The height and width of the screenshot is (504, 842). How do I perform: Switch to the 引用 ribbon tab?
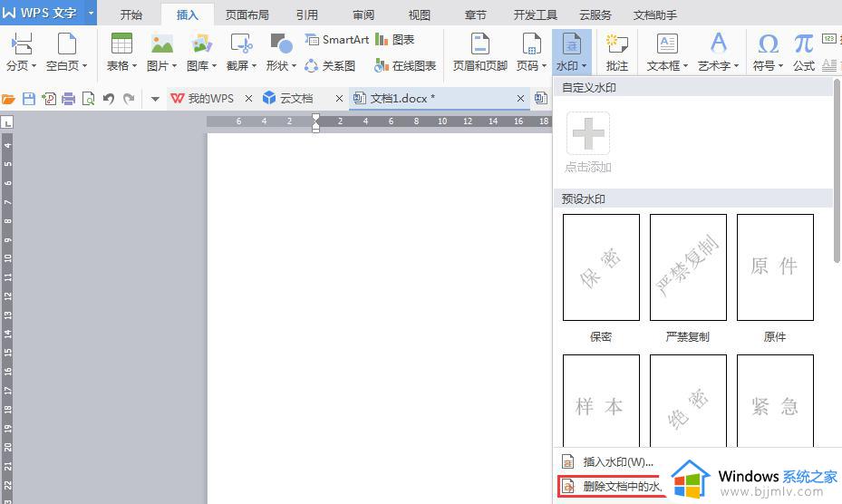pyautogui.click(x=307, y=15)
